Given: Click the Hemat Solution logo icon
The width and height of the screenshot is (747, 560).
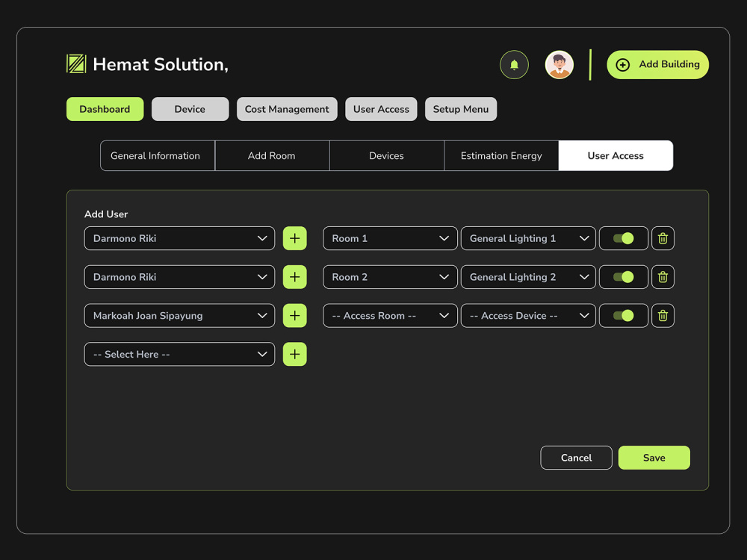Looking at the screenshot, I should pos(76,63).
